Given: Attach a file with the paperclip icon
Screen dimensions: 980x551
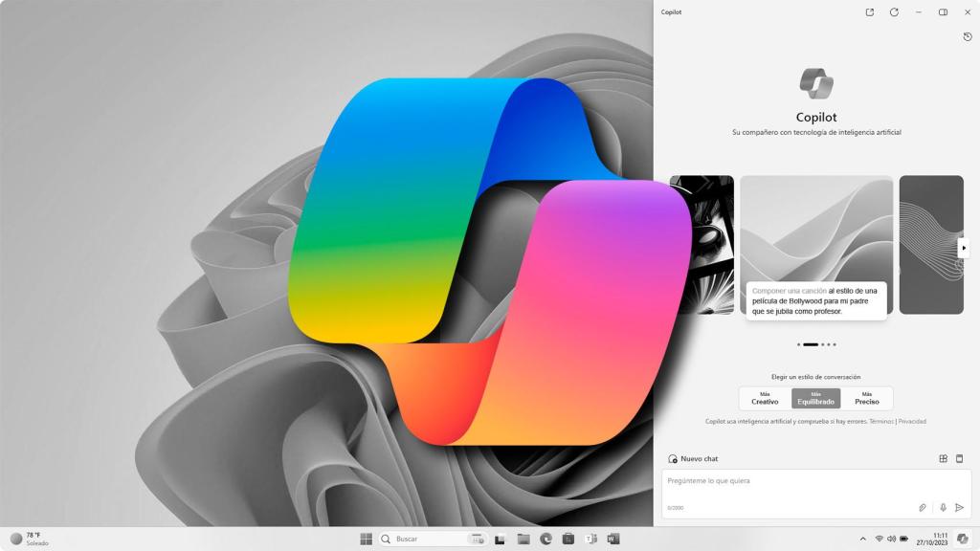Looking at the screenshot, I should point(922,507).
